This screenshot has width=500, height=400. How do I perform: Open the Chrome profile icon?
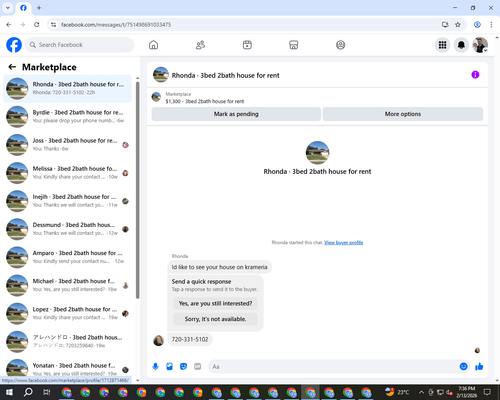(477, 25)
